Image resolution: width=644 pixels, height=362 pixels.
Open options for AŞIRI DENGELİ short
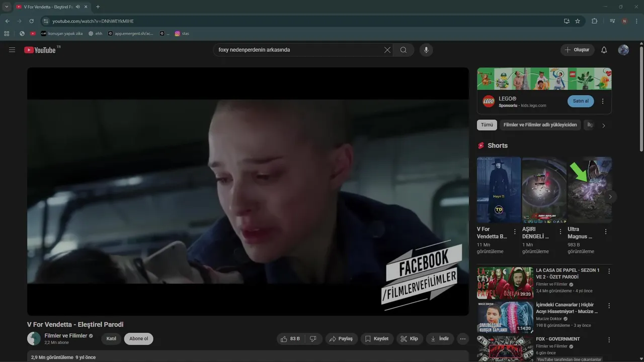click(x=560, y=232)
